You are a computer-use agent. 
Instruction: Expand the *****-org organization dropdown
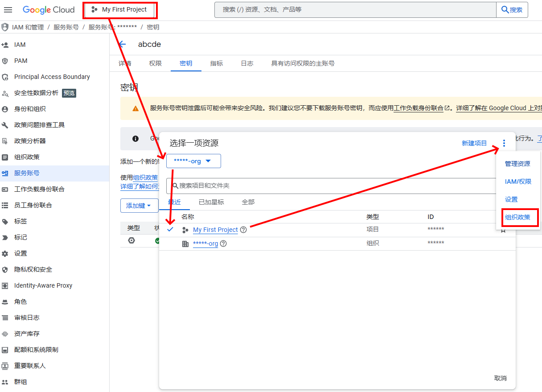click(x=193, y=161)
